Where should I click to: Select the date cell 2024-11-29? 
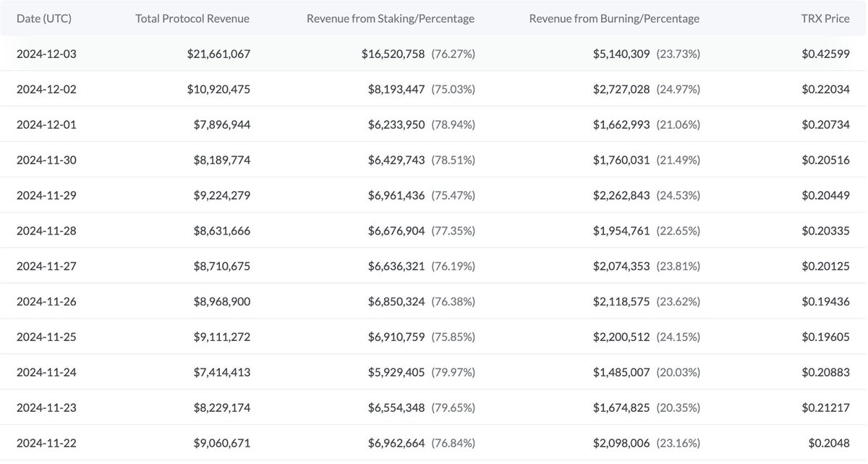[x=46, y=195]
